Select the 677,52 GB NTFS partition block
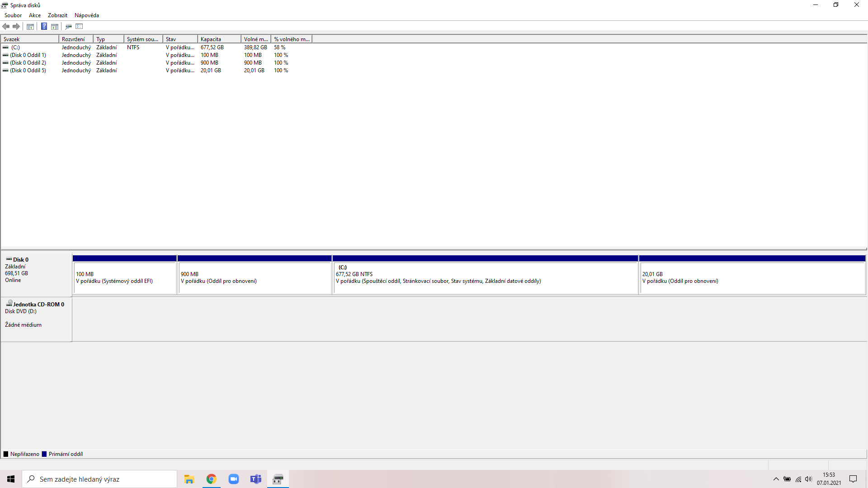This screenshot has height=488, width=868. (485, 278)
